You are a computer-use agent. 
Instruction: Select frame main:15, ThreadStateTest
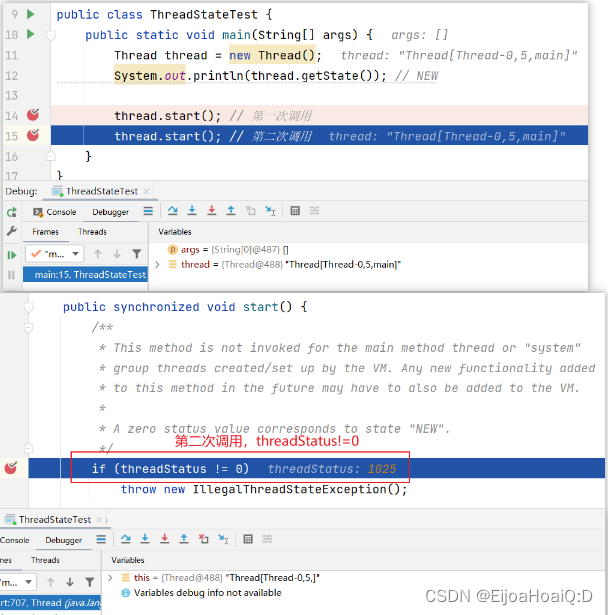85,275
